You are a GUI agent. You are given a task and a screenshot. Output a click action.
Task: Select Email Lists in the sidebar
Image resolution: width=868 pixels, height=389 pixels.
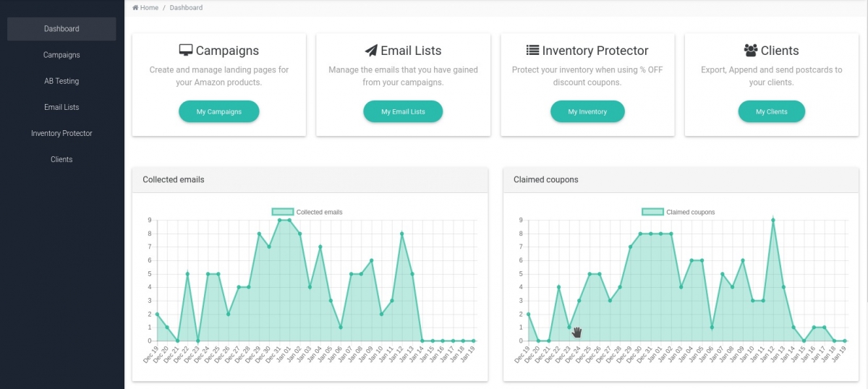tap(61, 107)
